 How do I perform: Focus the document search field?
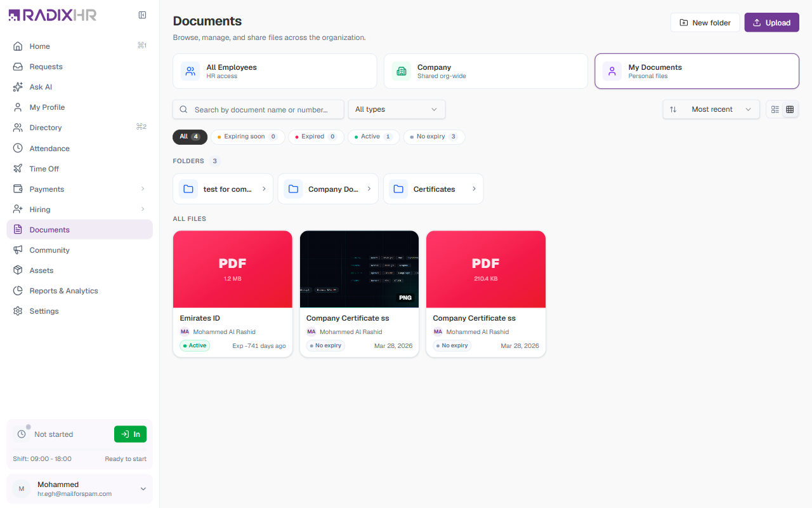[258, 109]
